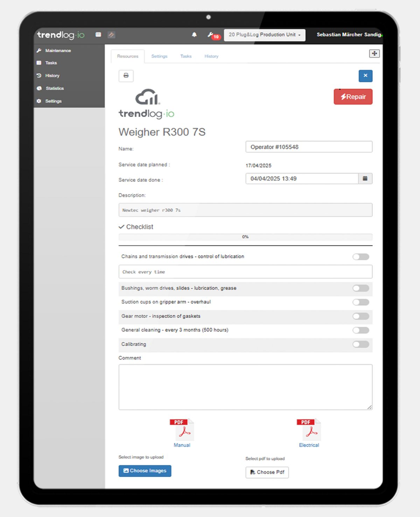
Task: Click the Checklist section heading
Action: tap(136, 227)
